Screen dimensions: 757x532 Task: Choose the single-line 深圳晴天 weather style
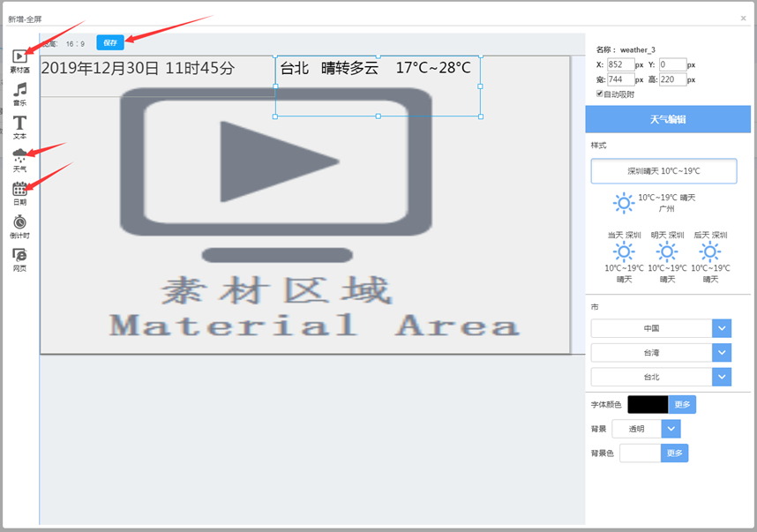click(x=663, y=171)
